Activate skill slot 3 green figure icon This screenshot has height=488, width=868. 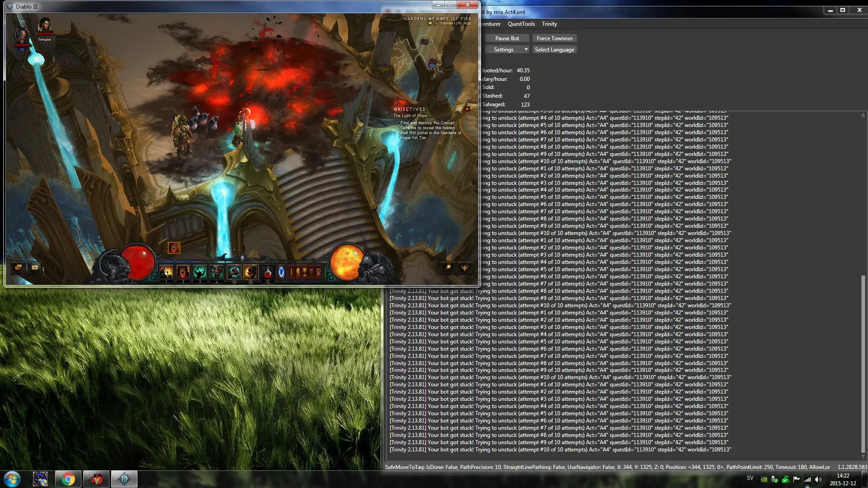click(200, 272)
